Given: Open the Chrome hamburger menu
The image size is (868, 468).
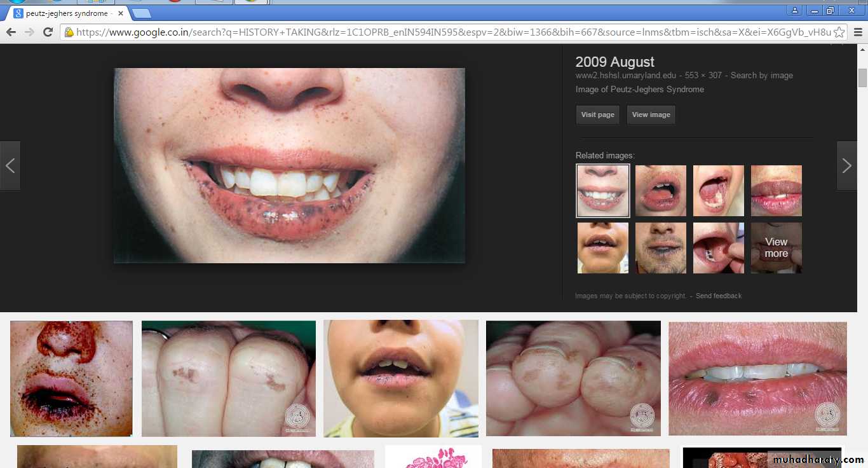Looking at the screenshot, I should click(858, 32).
